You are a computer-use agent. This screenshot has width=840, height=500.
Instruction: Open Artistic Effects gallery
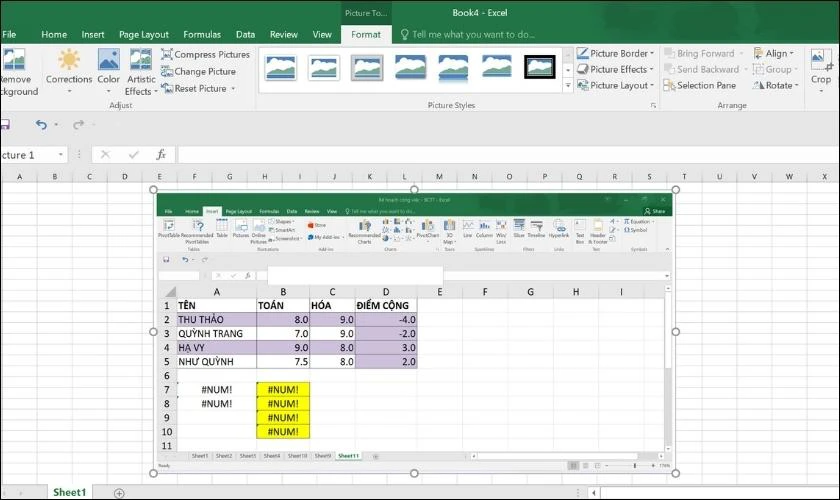(x=141, y=71)
